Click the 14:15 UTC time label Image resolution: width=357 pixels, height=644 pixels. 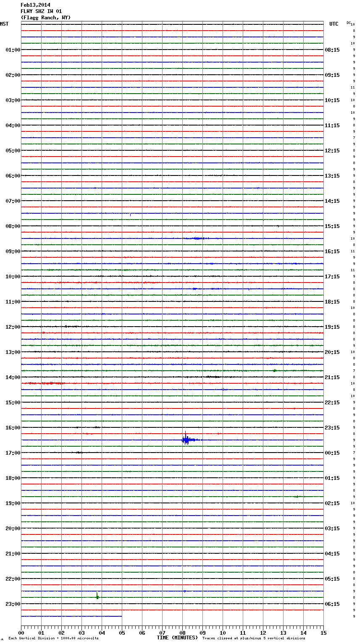point(332,201)
